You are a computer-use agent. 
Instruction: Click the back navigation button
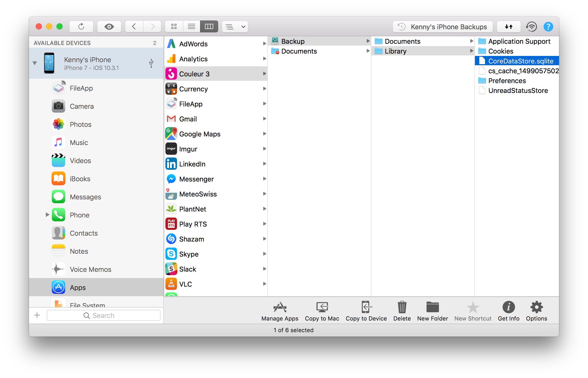(x=135, y=26)
